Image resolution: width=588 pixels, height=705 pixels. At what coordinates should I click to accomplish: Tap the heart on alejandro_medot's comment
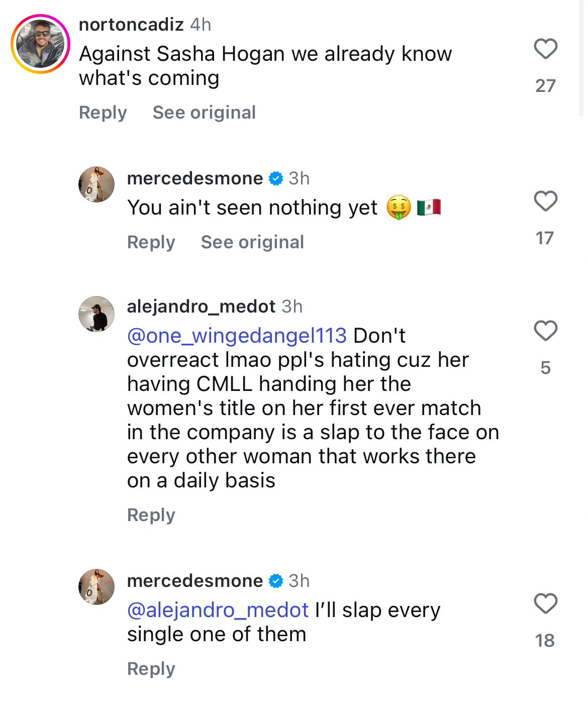pyautogui.click(x=545, y=331)
